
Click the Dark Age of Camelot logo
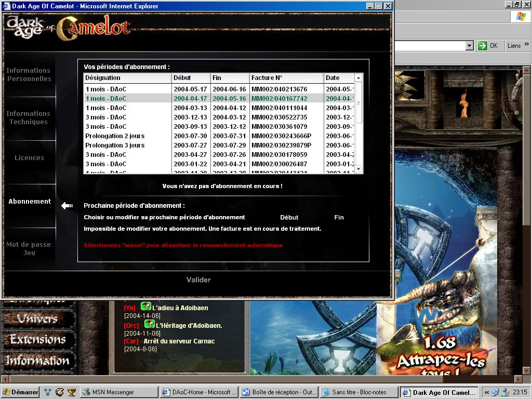[x=68, y=27]
